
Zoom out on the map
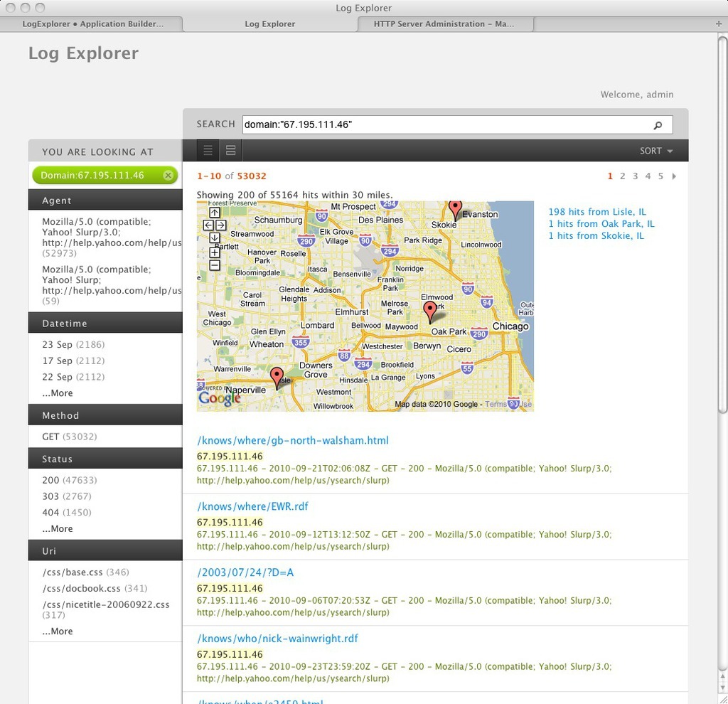pyautogui.click(x=214, y=265)
